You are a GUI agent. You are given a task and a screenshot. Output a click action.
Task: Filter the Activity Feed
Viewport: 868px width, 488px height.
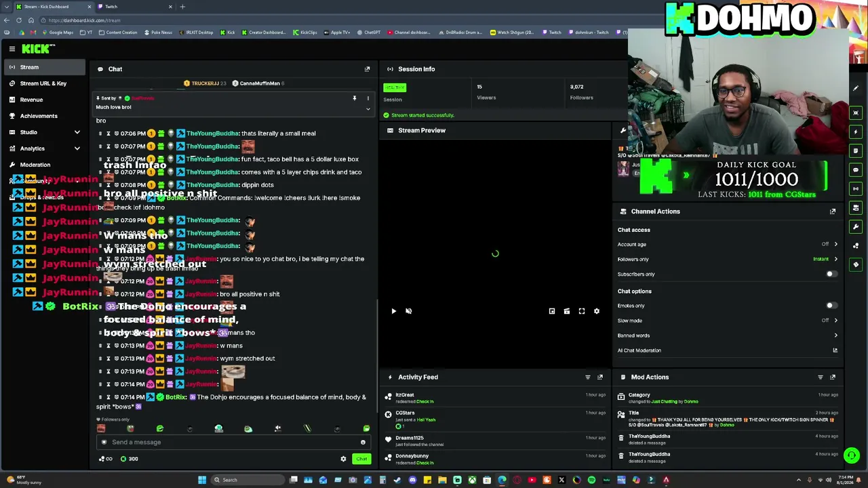point(588,377)
